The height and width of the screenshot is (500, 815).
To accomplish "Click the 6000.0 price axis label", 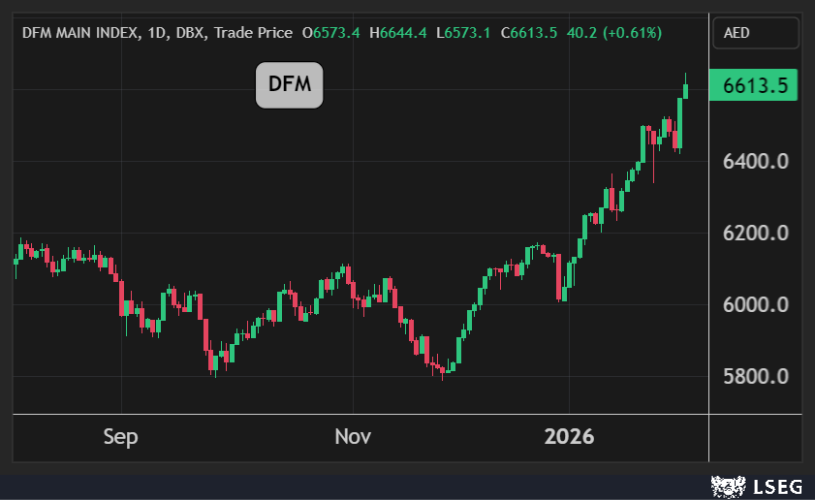I will [x=757, y=305].
